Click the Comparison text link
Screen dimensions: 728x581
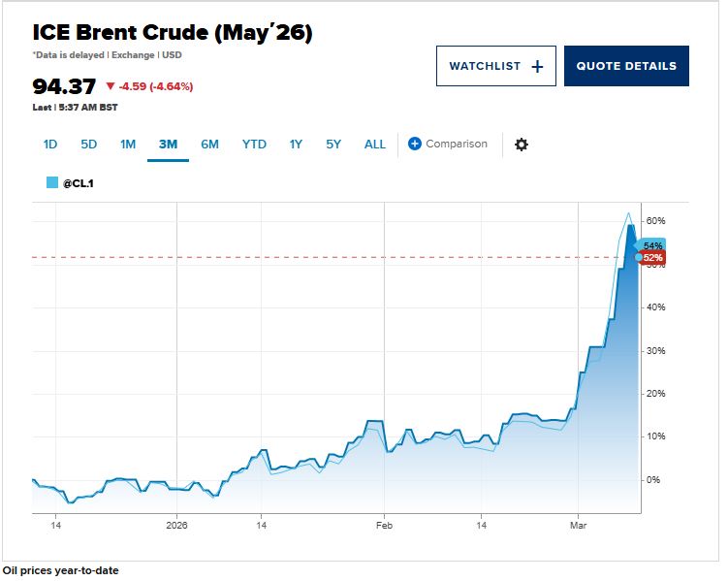457,145
